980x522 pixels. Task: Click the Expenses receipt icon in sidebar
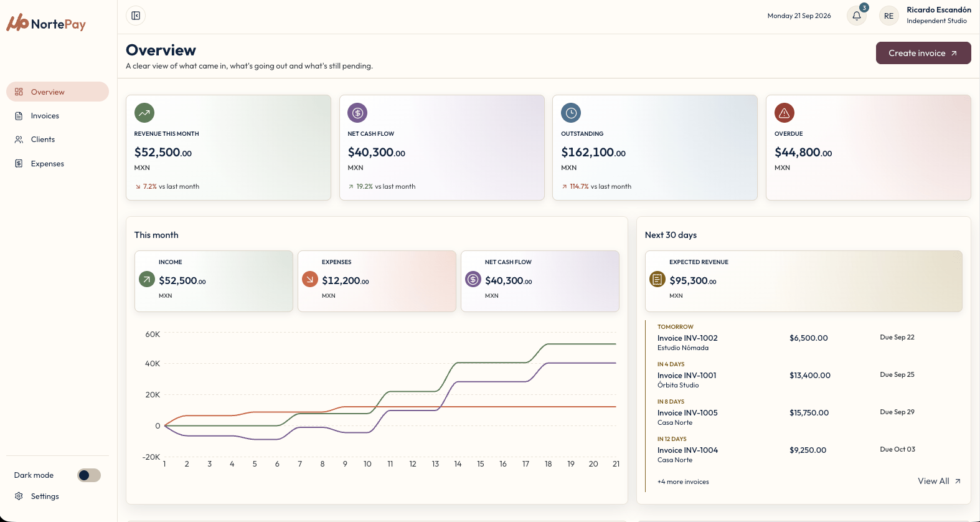19,164
